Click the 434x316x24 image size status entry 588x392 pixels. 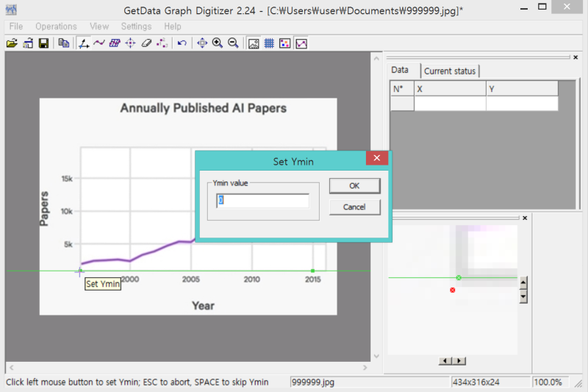click(x=490, y=382)
